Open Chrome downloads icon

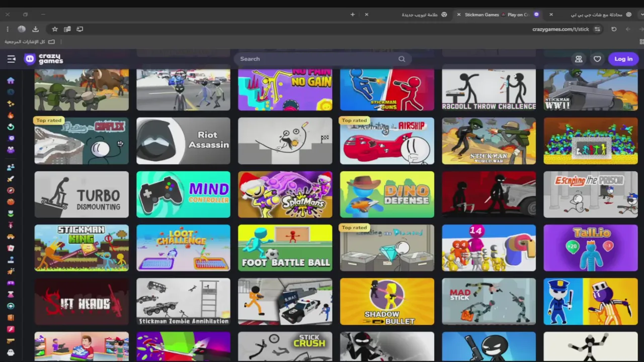tap(35, 29)
